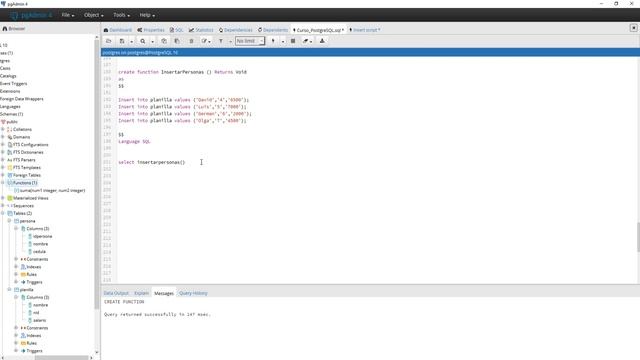Click the Triggers icon under persona

(23, 282)
